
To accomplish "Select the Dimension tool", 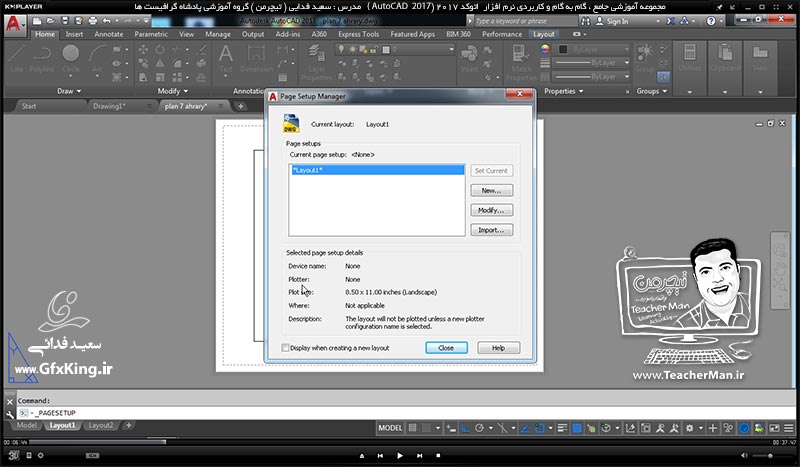I will point(256,57).
